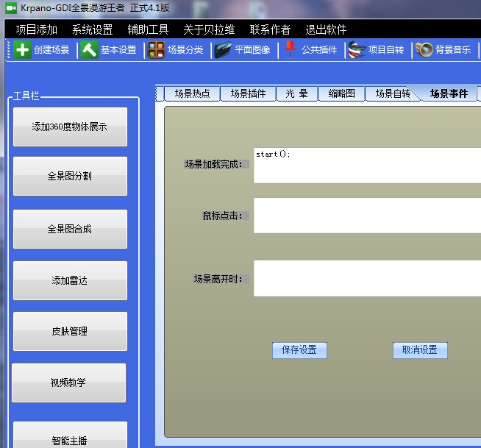This screenshot has width=481, height=448.
Task: Click the 工具栏 group title
Action: 26,96
